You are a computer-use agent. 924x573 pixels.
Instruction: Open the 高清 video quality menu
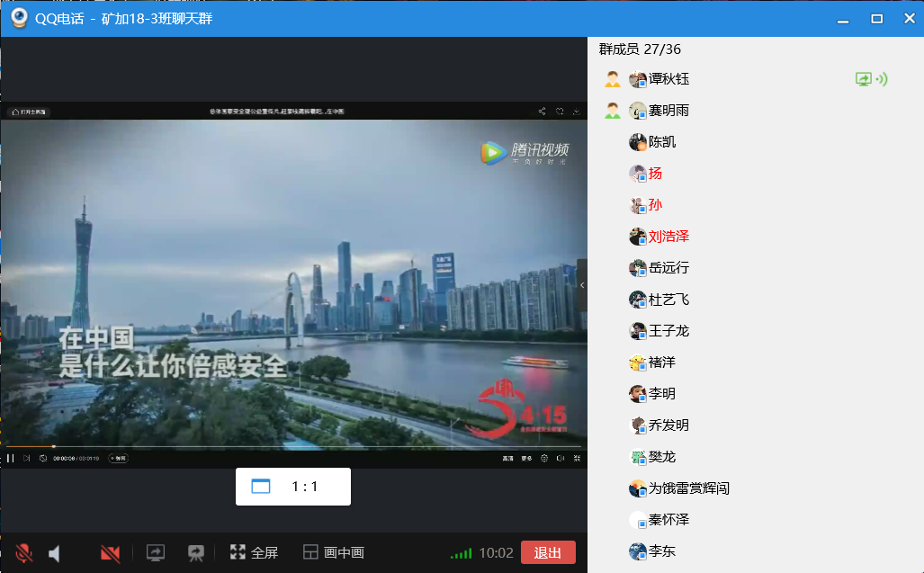507,458
